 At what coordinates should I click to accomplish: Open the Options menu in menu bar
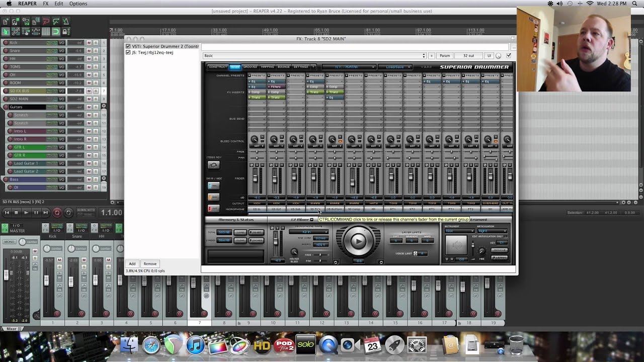pos(78,4)
